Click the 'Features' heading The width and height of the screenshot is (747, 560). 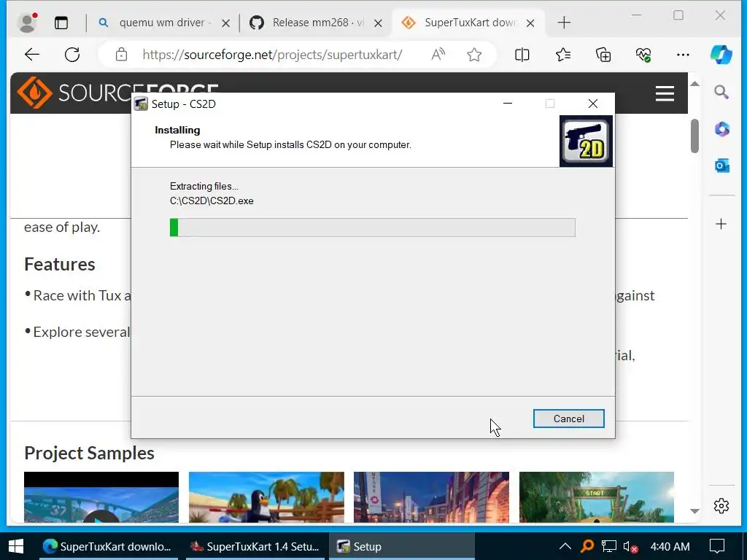pyautogui.click(x=60, y=264)
